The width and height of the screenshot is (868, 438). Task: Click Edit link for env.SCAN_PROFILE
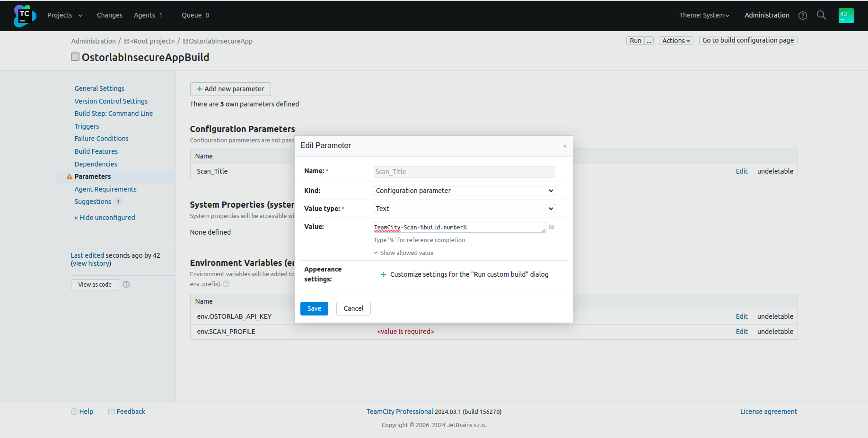click(x=741, y=332)
